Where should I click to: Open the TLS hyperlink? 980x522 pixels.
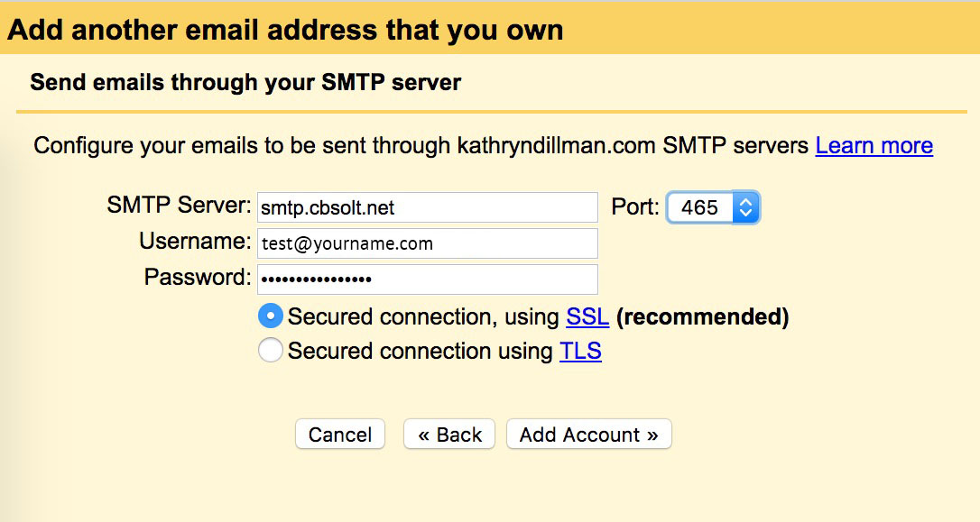tap(580, 352)
